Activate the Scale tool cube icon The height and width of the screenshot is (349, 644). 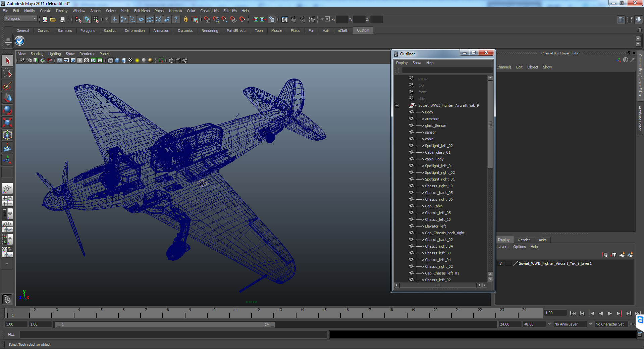(x=7, y=122)
